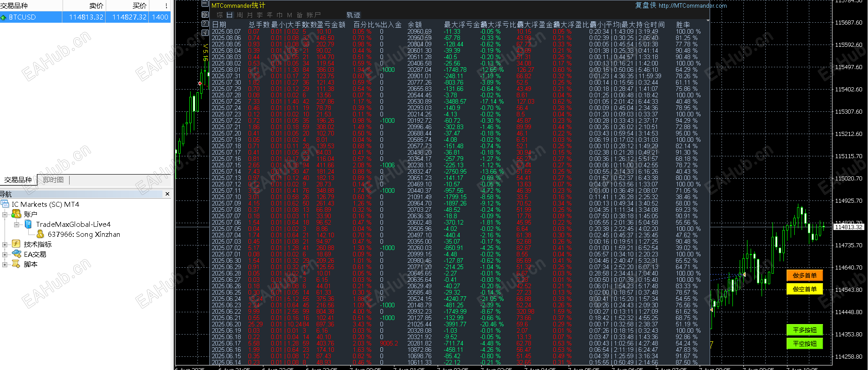Select the BTCUSD symbol arrow icon

coord(4,17)
